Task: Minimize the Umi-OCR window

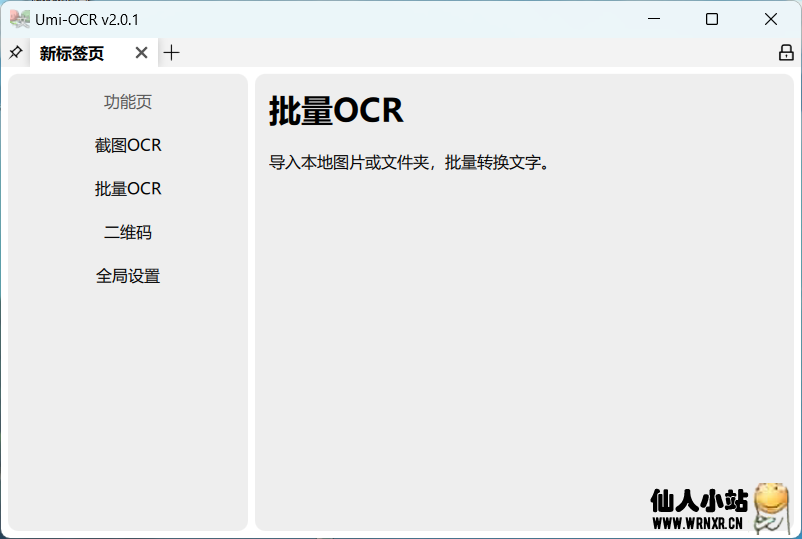Action: [653, 19]
